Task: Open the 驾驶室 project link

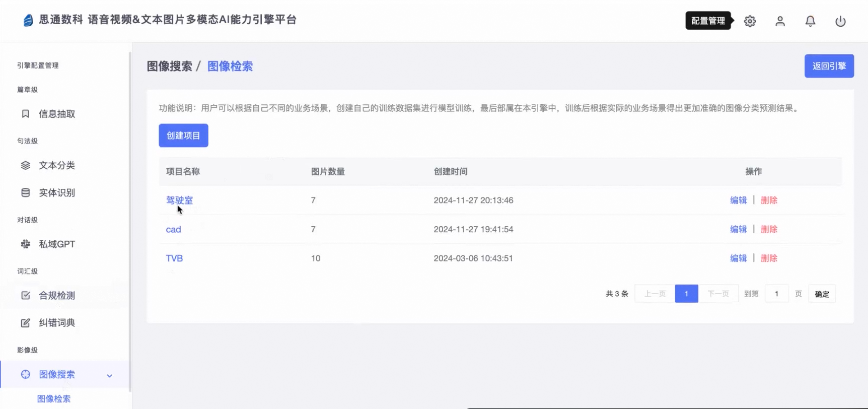Action: tap(179, 200)
